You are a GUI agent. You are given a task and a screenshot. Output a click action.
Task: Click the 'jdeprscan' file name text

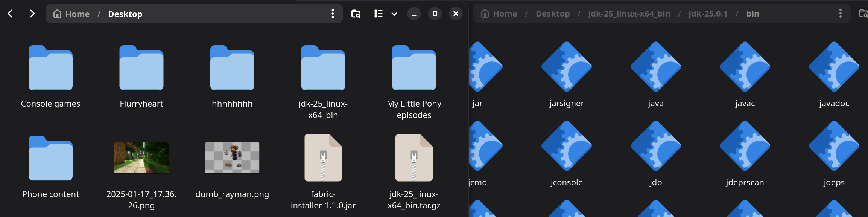pos(745,182)
